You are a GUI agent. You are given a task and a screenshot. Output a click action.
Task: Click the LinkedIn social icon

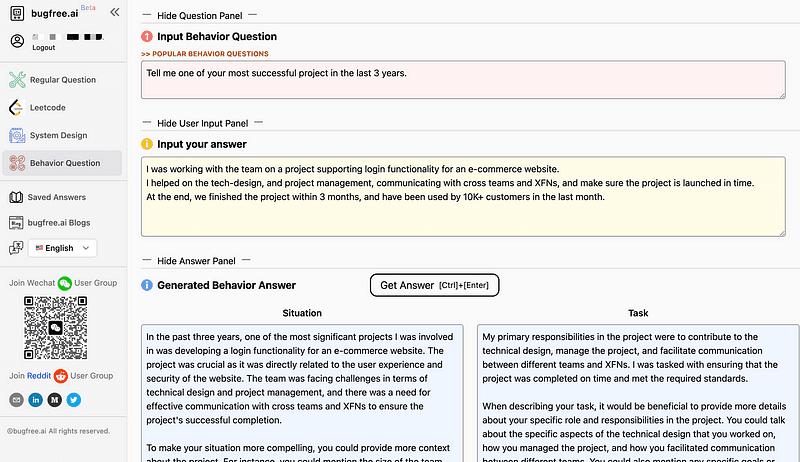click(35, 400)
